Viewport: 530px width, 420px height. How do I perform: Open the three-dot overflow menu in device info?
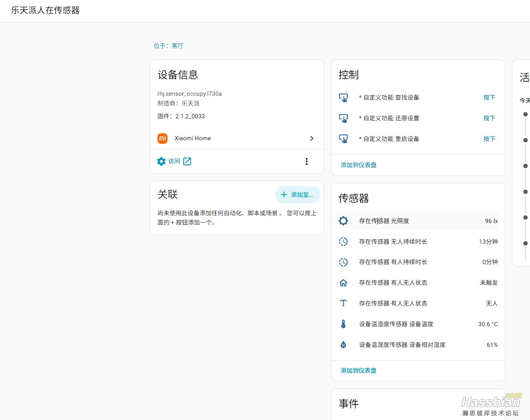[307, 161]
